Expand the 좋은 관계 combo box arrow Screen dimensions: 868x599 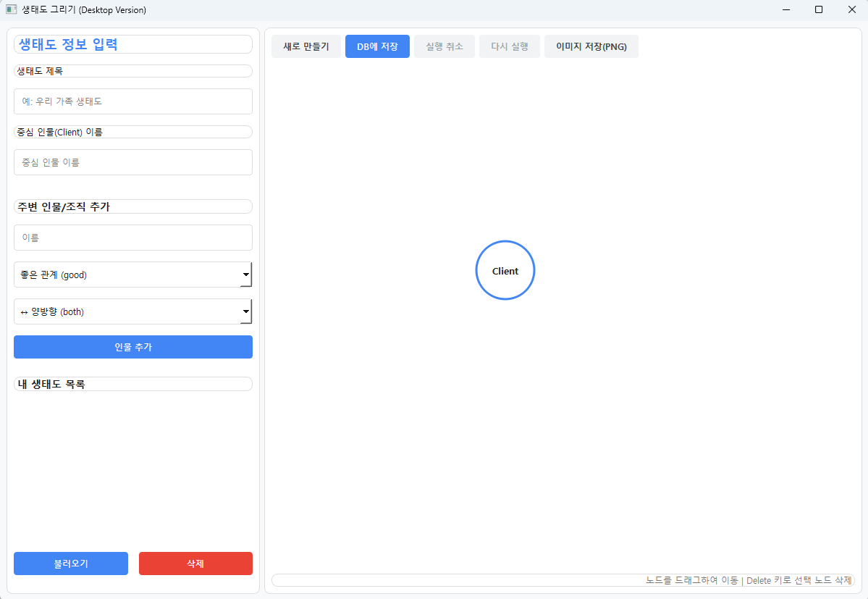coord(246,275)
